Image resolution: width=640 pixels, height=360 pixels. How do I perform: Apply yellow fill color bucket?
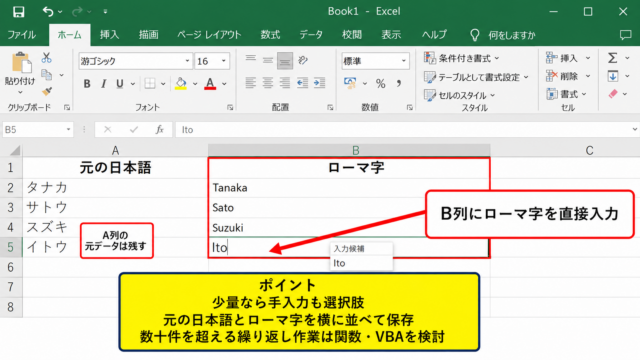181,84
